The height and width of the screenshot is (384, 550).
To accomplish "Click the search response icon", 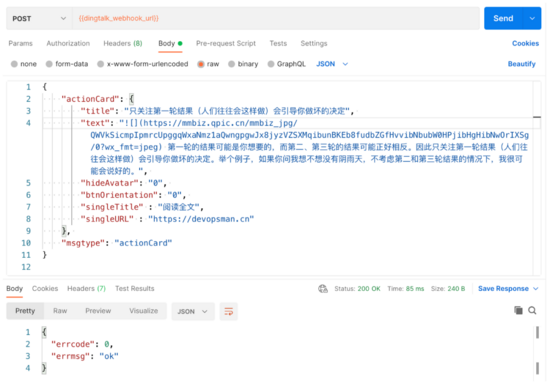I will 532,310.
